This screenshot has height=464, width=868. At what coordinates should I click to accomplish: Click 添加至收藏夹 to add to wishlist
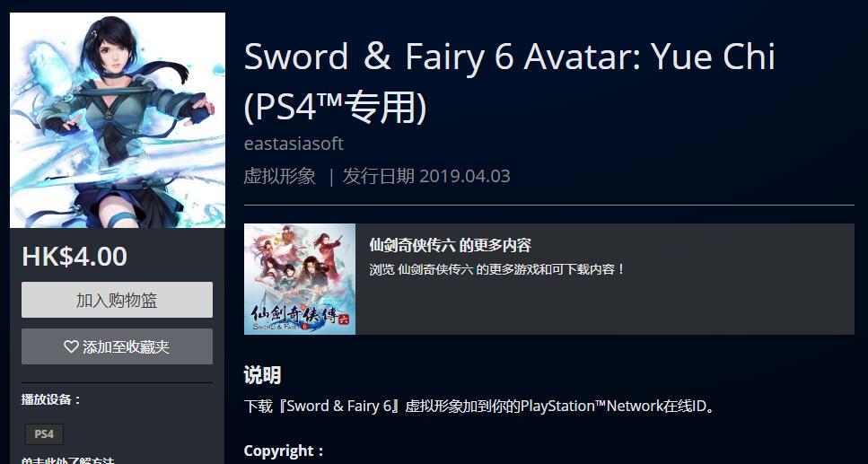[x=117, y=346]
